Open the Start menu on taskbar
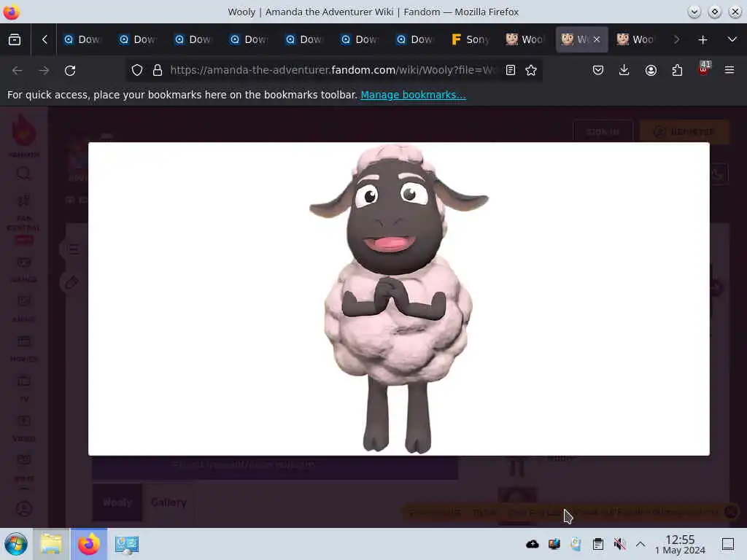 pyautogui.click(x=16, y=544)
